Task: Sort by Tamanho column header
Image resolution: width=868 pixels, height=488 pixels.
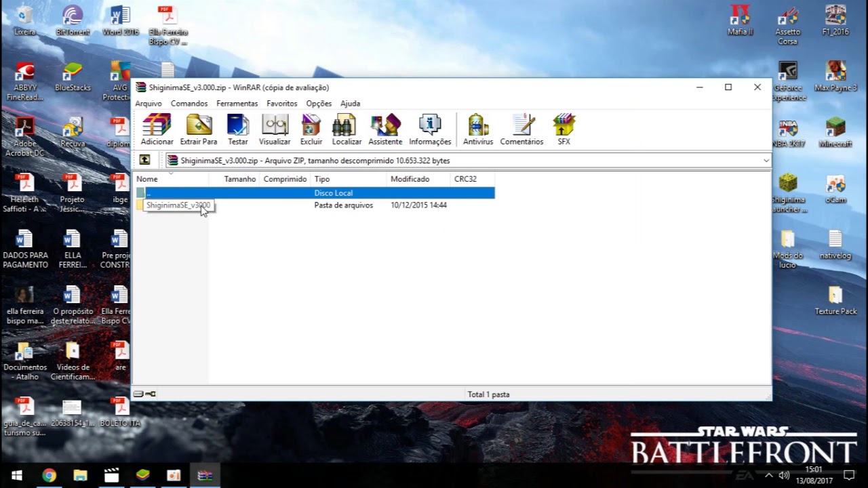Action: click(x=235, y=179)
